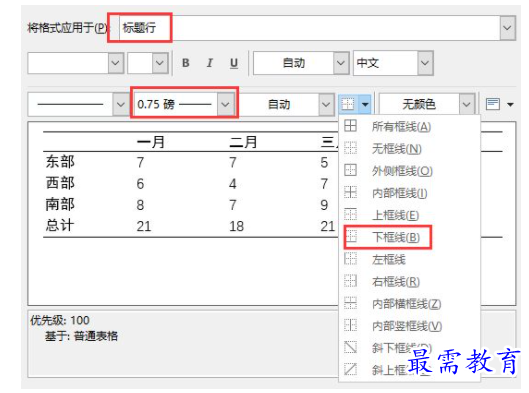Click the diagonal down border icon

coord(350,347)
